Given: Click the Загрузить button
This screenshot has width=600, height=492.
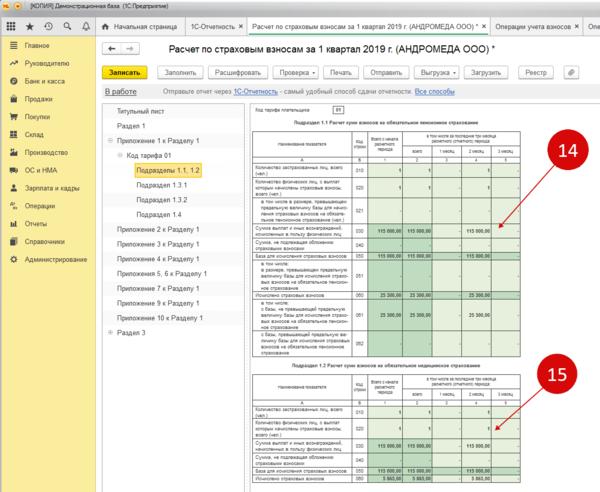Looking at the screenshot, I should 486,72.
